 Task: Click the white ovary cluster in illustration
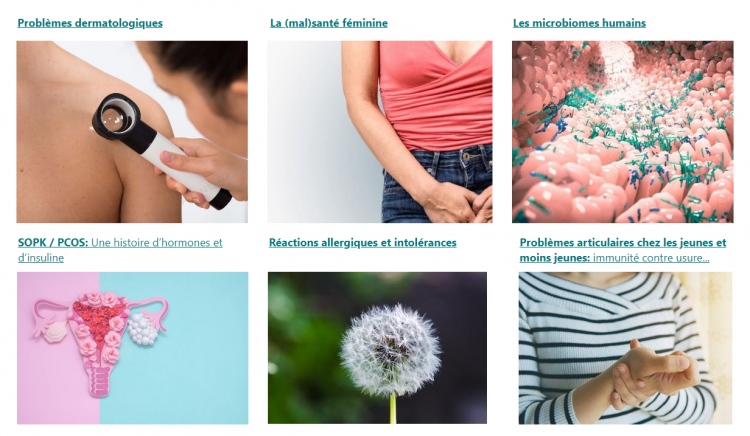pos(141,329)
